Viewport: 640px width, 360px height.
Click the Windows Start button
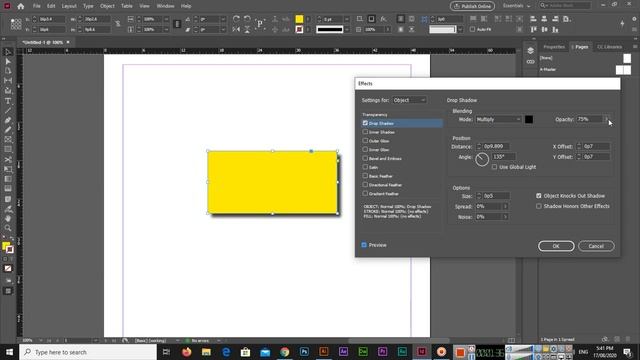[x=9, y=352]
